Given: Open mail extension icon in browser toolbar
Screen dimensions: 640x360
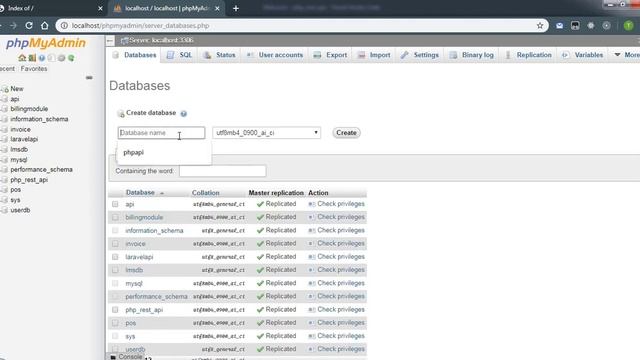Looking at the screenshot, I should (559, 26).
